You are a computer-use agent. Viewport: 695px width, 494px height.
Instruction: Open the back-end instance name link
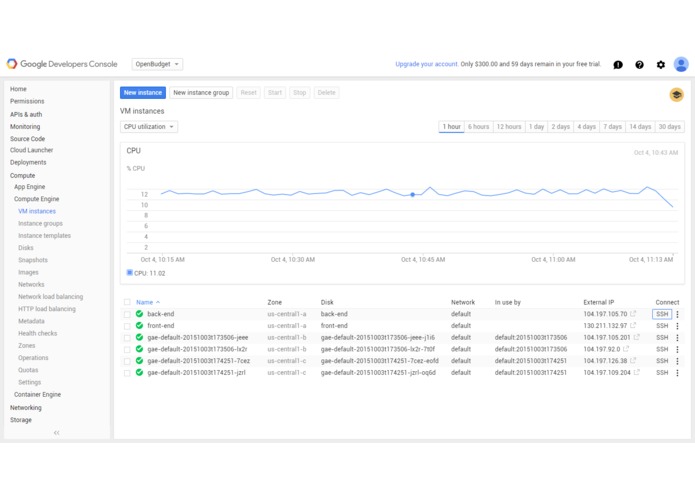pos(160,314)
